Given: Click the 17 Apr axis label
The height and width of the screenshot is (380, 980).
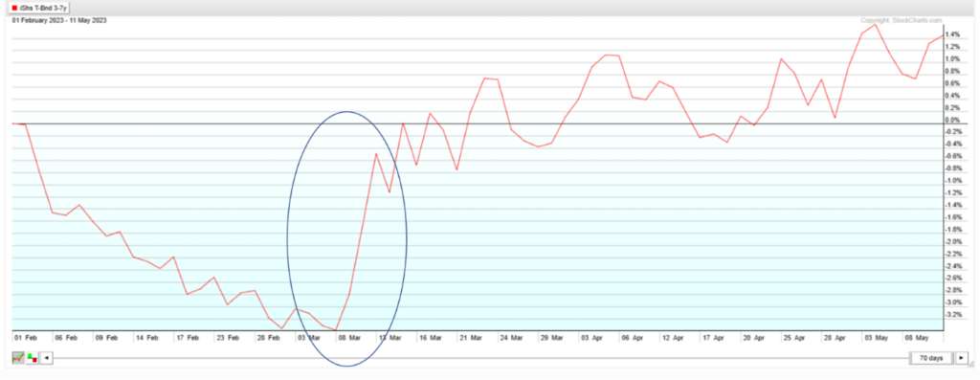Looking at the screenshot, I should click(714, 338).
